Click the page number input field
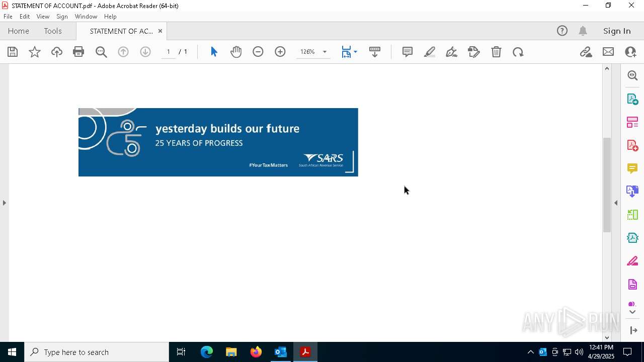The image size is (644, 362). tap(169, 52)
